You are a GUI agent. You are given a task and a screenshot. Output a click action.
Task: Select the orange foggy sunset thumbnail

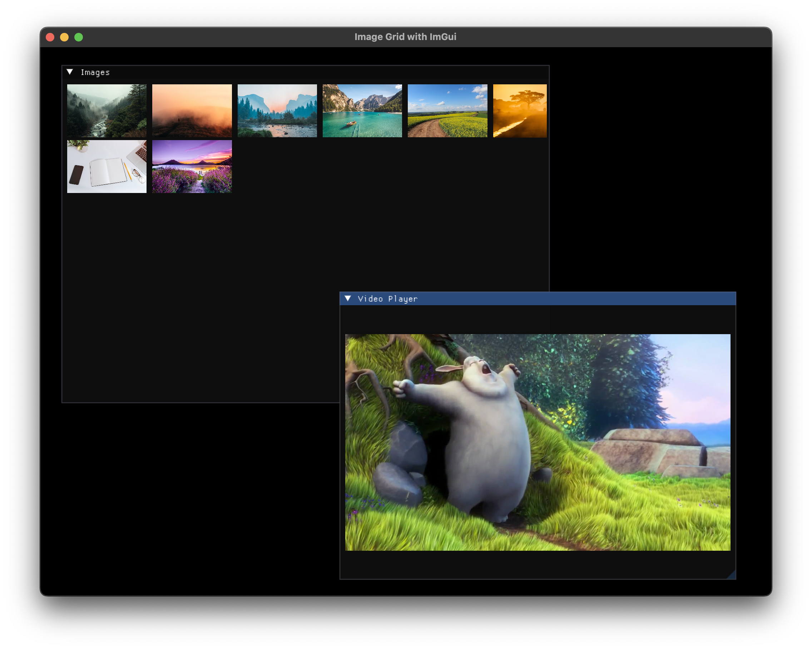click(x=192, y=111)
